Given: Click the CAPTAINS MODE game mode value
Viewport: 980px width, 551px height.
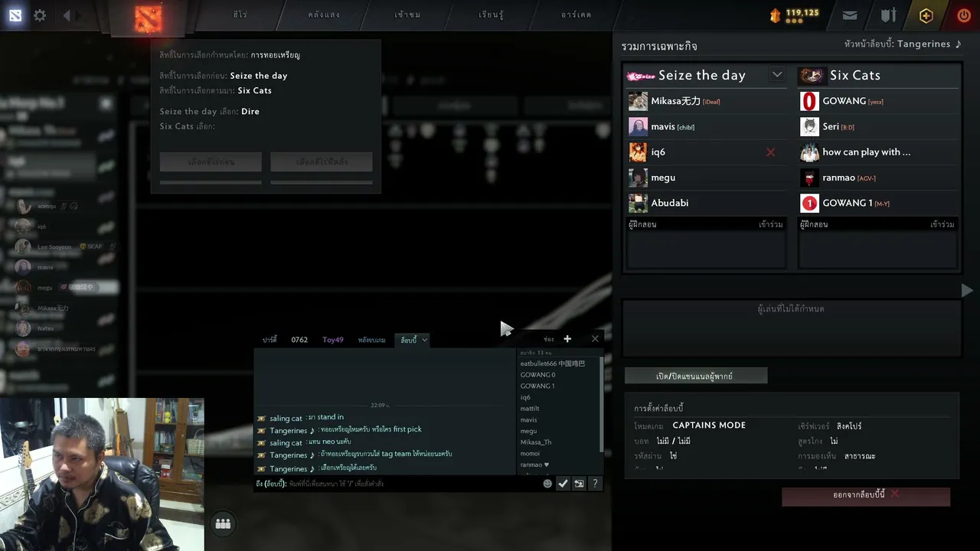Looking at the screenshot, I should [709, 425].
